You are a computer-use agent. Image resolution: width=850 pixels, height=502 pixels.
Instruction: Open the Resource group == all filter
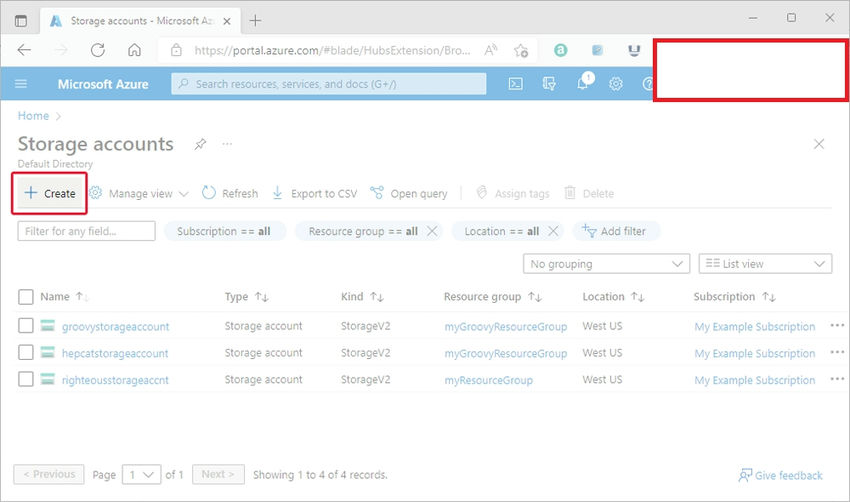tap(363, 231)
